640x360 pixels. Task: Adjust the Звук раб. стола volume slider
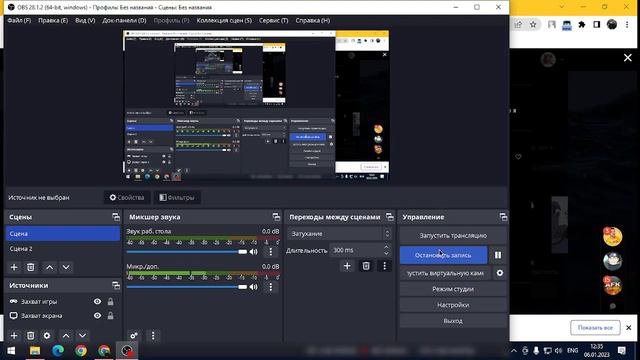(x=187, y=252)
